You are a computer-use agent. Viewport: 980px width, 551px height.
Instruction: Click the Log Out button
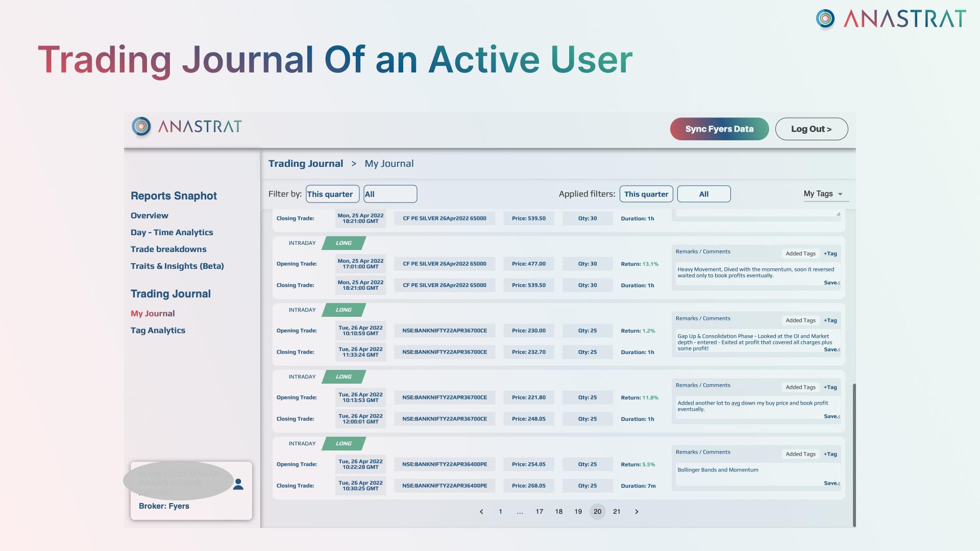coord(811,129)
